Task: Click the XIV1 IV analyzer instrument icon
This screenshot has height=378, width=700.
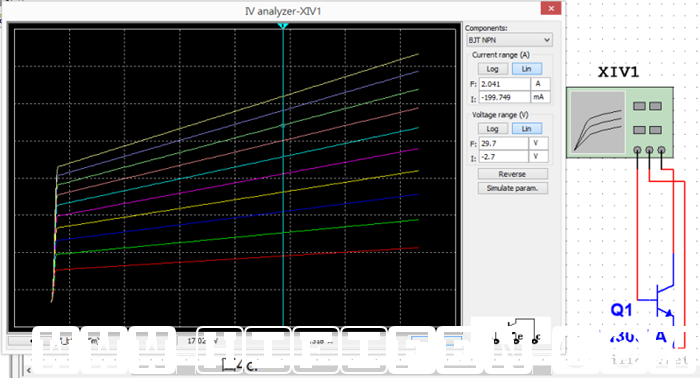Action: tap(620, 122)
